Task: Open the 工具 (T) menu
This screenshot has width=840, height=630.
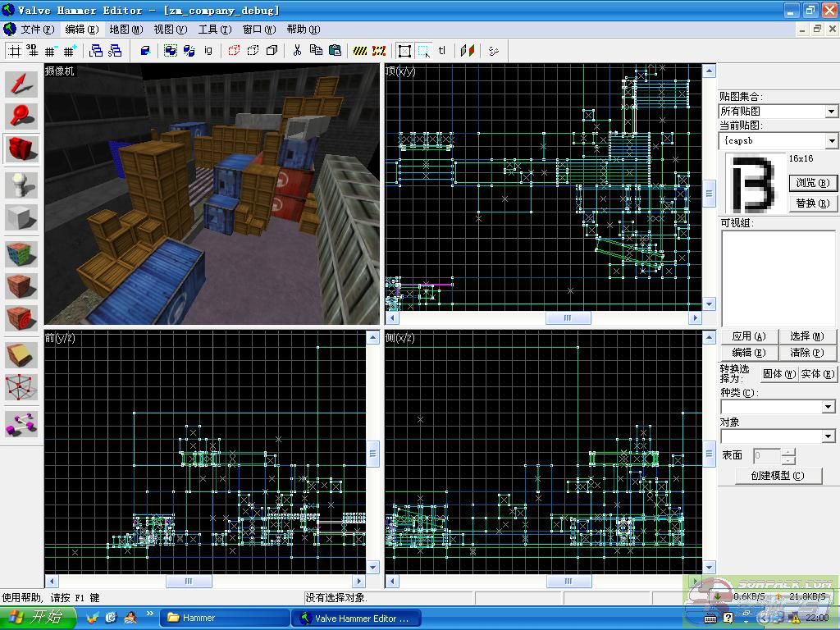Action: tap(214, 30)
